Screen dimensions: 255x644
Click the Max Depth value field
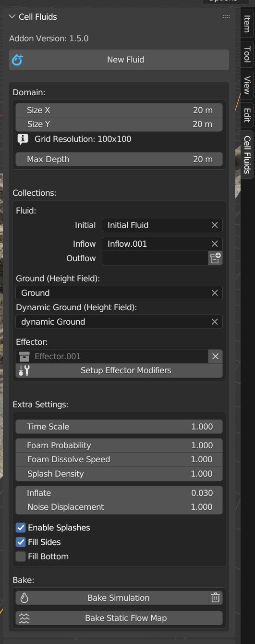click(119, 159)
